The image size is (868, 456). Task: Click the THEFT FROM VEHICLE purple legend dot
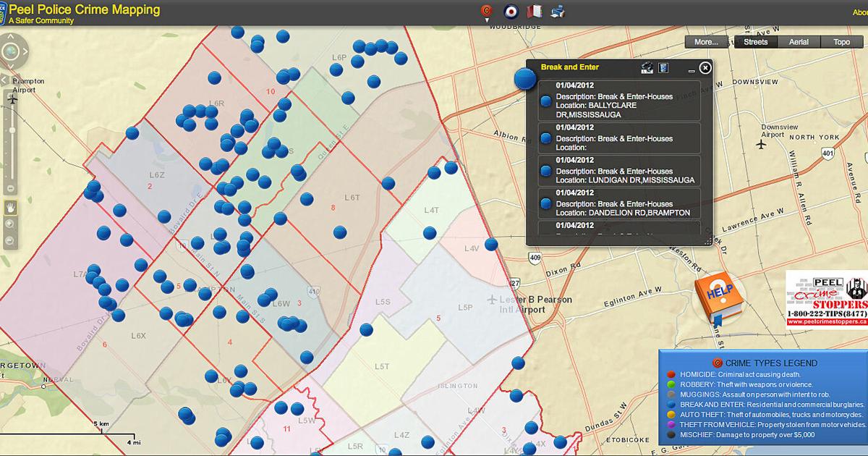pyautogui.click(x=672, y=425)
